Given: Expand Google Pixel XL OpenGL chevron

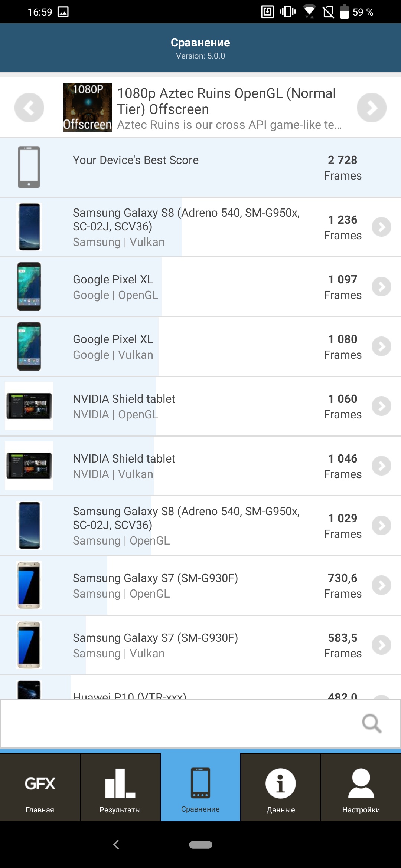Looking at the screenshot, I should coord(381,287).
